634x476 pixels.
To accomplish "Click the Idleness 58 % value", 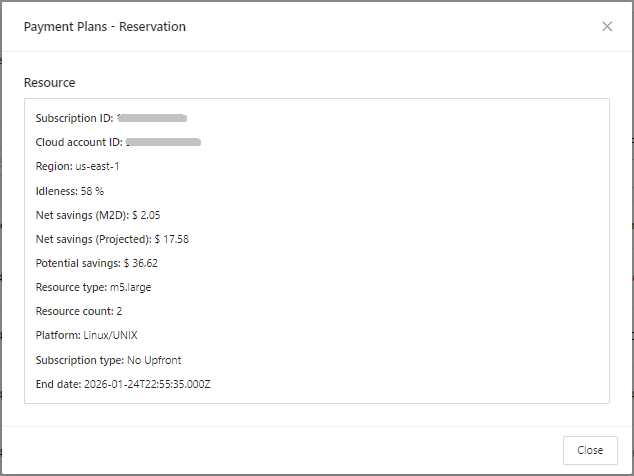I will (x=92, y=190).
